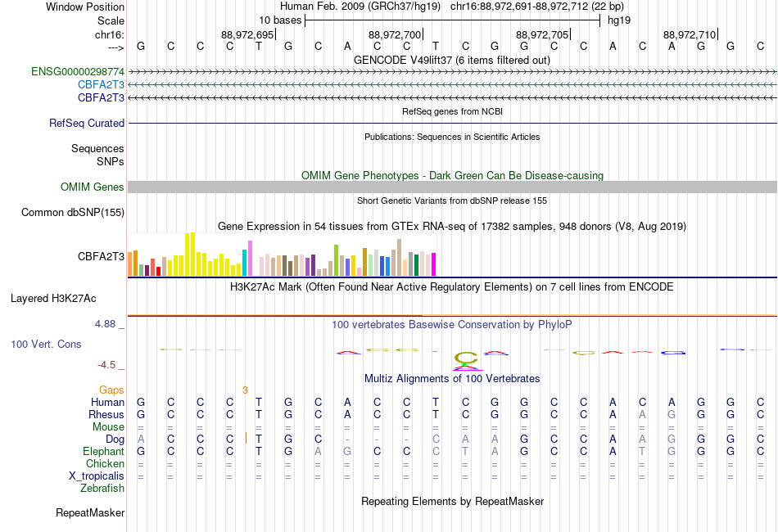Open Publications: Sequences in Scientific Articles title
The image size is (778, 532).
click(x=452, y=137)
